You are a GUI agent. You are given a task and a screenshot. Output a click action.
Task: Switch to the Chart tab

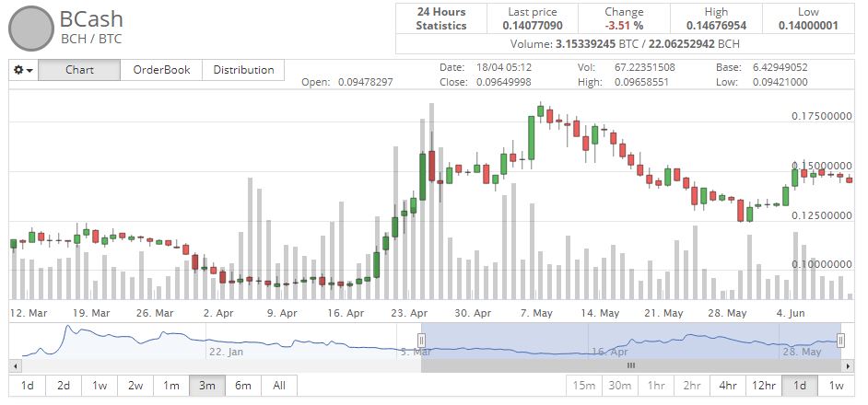pos(79,70)
